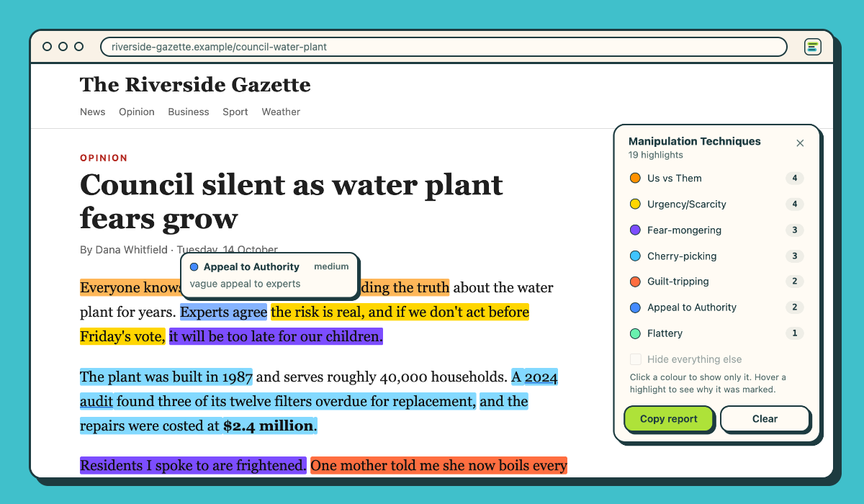Click the bold $2.4 million figure
The height and width of the screenshot is (504, 864).
pyautogui.click(x=269, y=426)
